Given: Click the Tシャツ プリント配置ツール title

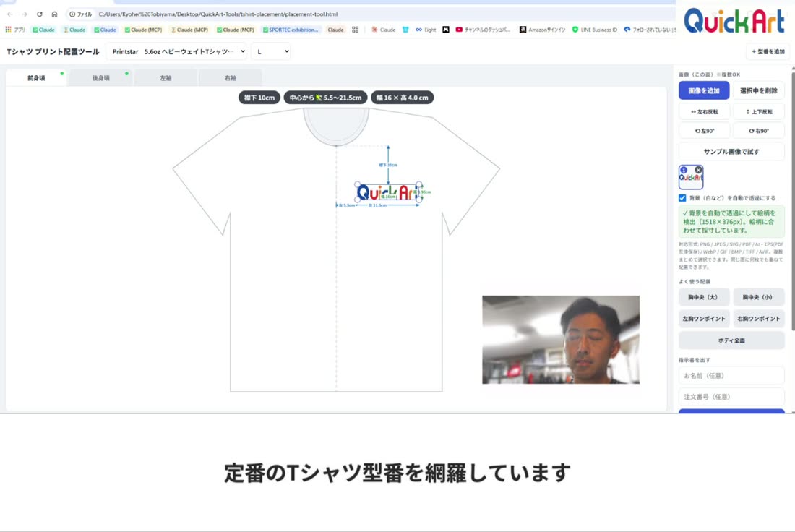Looking at the screenshot, I should click(x=53, y=52).
